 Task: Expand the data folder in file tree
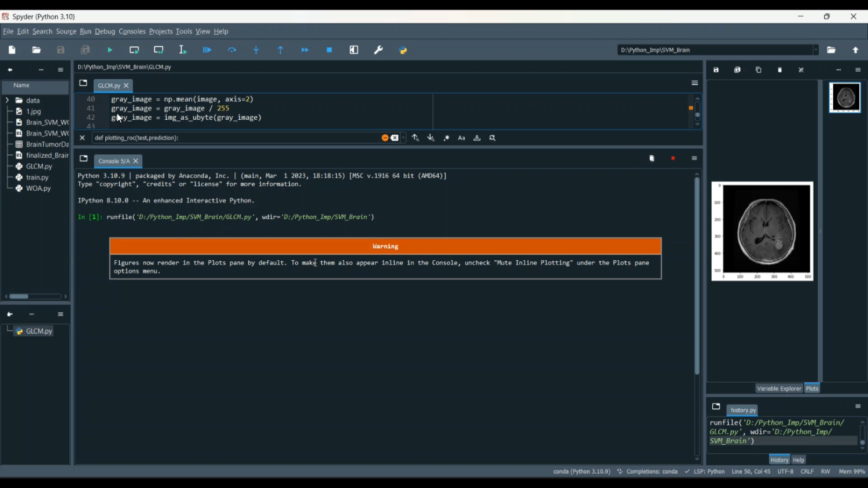(8, 101)
